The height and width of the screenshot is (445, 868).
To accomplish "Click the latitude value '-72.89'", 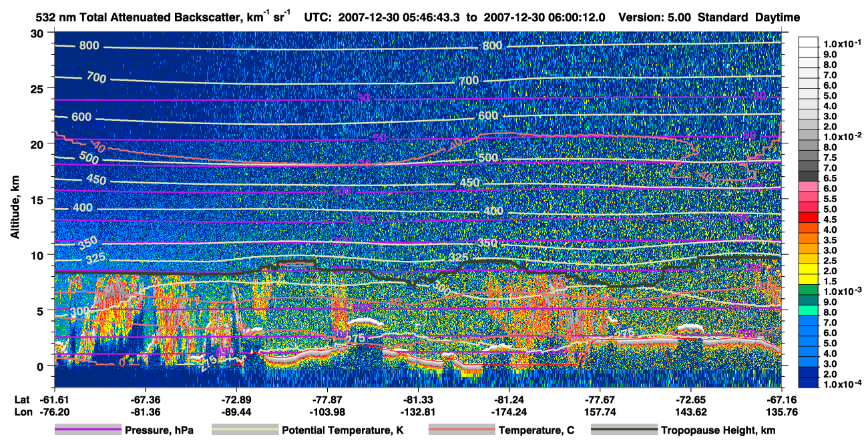I will (x=236, y=400).
